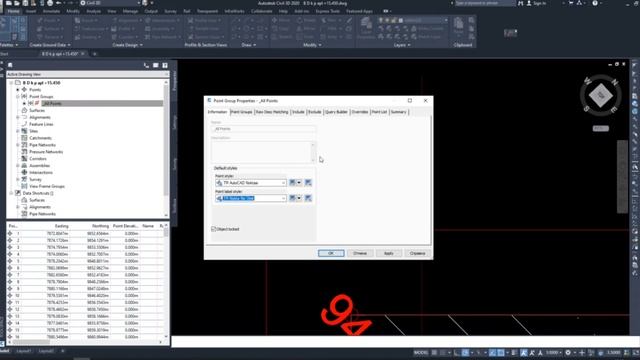Click the Справка help button

418,253
